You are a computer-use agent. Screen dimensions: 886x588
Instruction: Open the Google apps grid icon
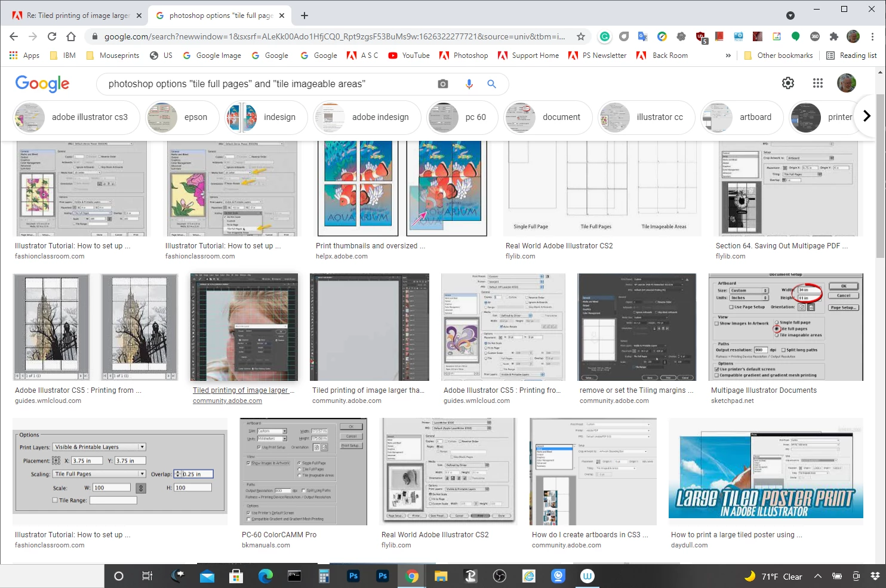point(818,84)
